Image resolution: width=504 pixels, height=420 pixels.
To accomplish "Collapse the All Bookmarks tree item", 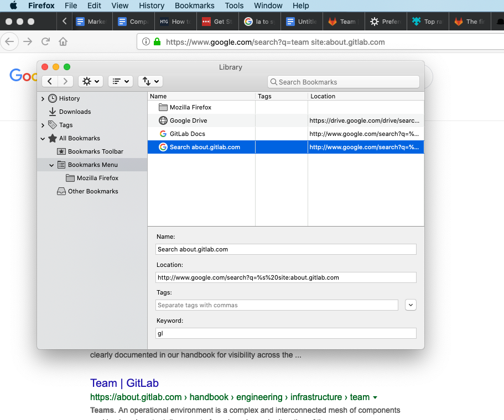I will point(43,138).
